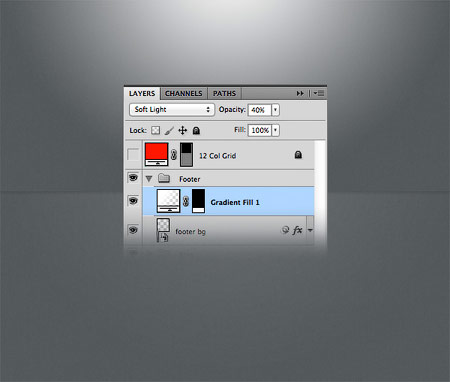450x382 pixels.
Task: Toggle lock transparent pixels icon
Action: (155, 130)
